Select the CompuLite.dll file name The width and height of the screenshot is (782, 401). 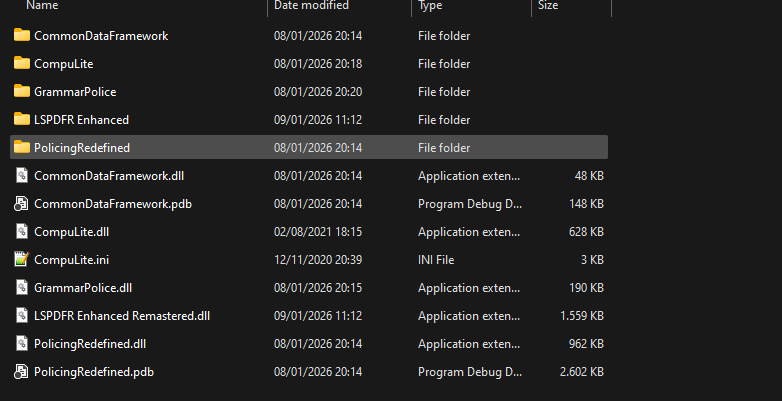[x=71, y=231]
